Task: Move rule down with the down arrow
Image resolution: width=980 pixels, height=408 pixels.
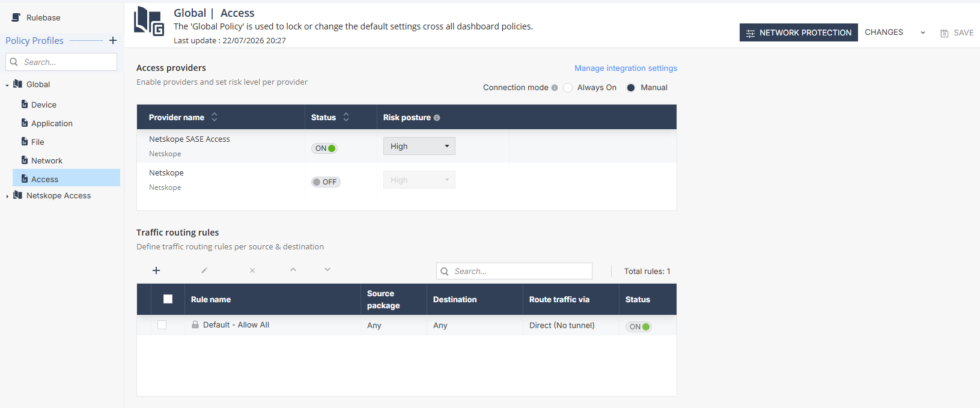Action: (x=327, y=270)
